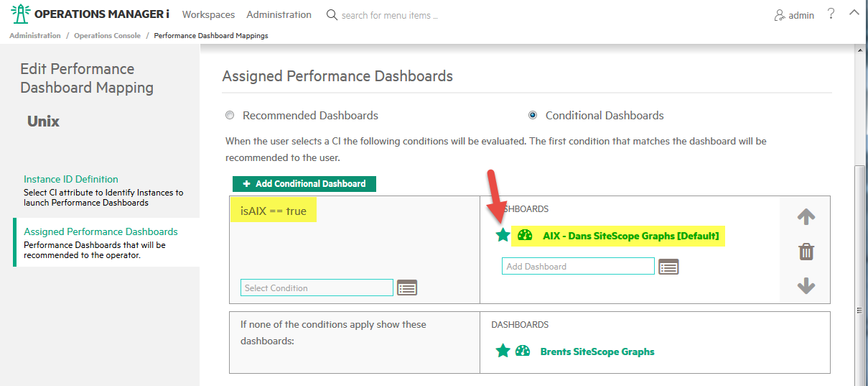Open the Brents SiteScope Graphs link
868x386 pixels.
[597, 351]
